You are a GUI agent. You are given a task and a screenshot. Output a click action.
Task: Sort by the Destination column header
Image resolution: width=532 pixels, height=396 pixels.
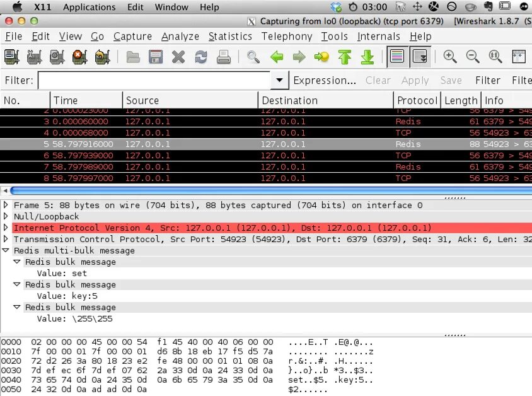[326, 100]
